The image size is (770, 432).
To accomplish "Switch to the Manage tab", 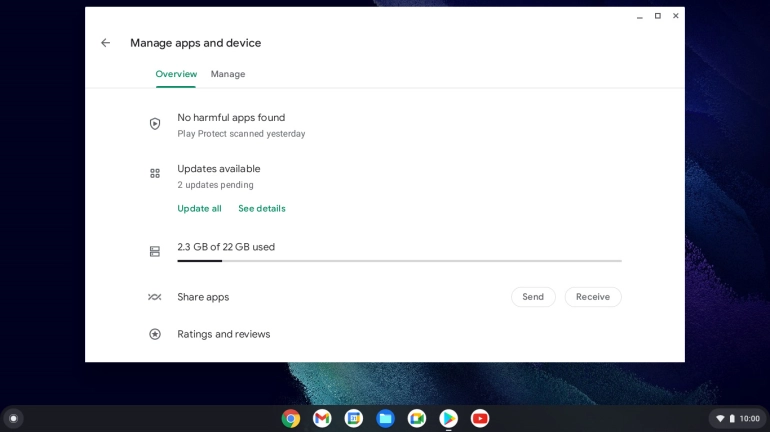I will coord(228,74).
